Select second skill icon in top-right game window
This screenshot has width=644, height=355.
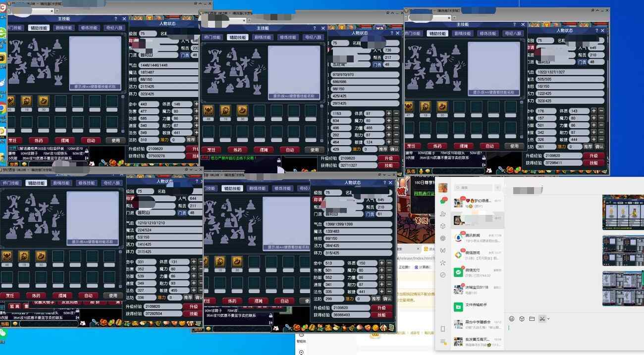(x=425, y=106)
